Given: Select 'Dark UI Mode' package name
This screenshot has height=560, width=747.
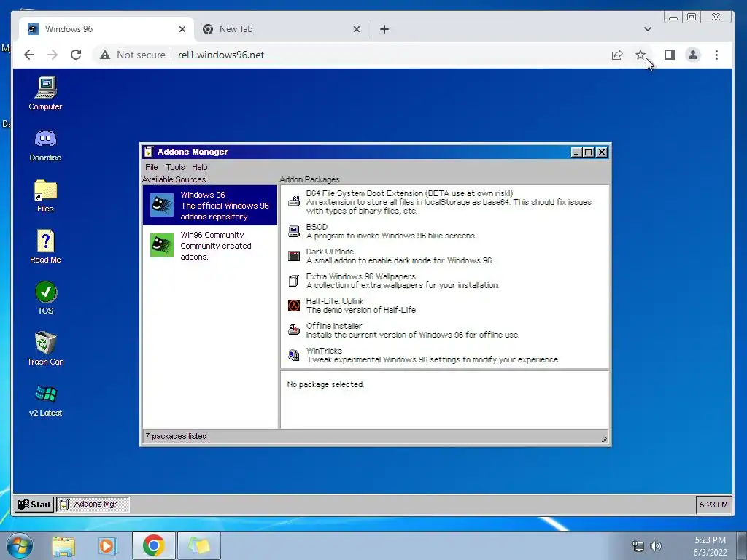Looking at the screenshot, I should pyautogui.click(x=330, y=252).
